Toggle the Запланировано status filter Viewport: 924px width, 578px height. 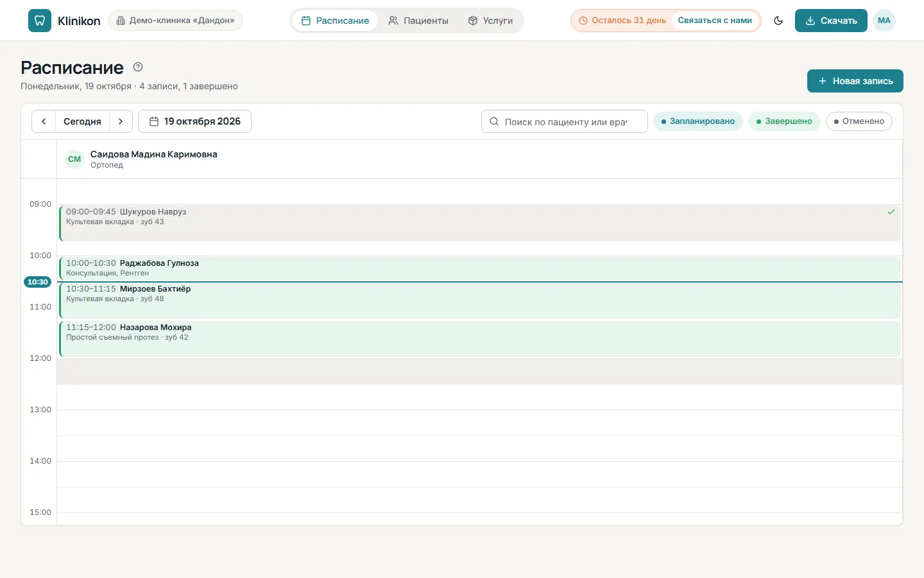pyautogui.click(x=698, y=121)
